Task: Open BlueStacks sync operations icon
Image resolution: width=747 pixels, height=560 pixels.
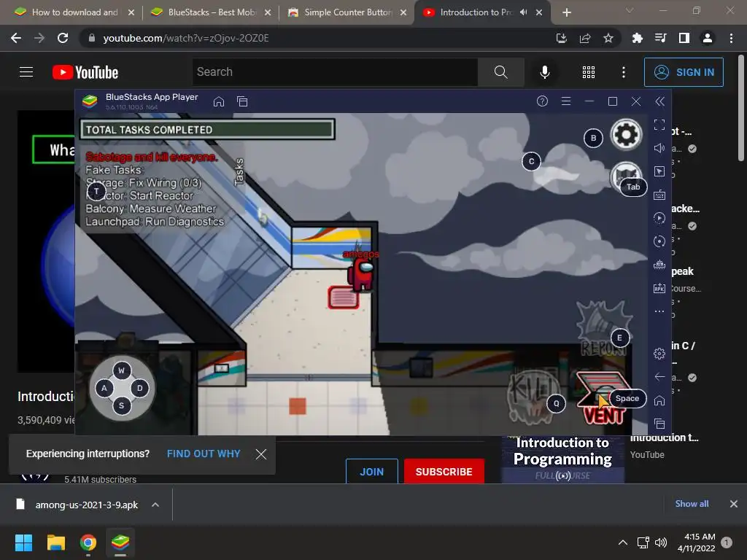Action: (659, 241)
